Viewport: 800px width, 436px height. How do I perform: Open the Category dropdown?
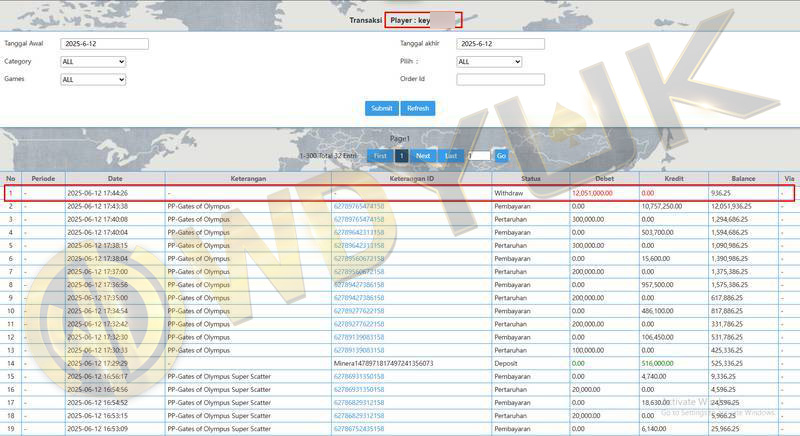[x=93, y=62]
